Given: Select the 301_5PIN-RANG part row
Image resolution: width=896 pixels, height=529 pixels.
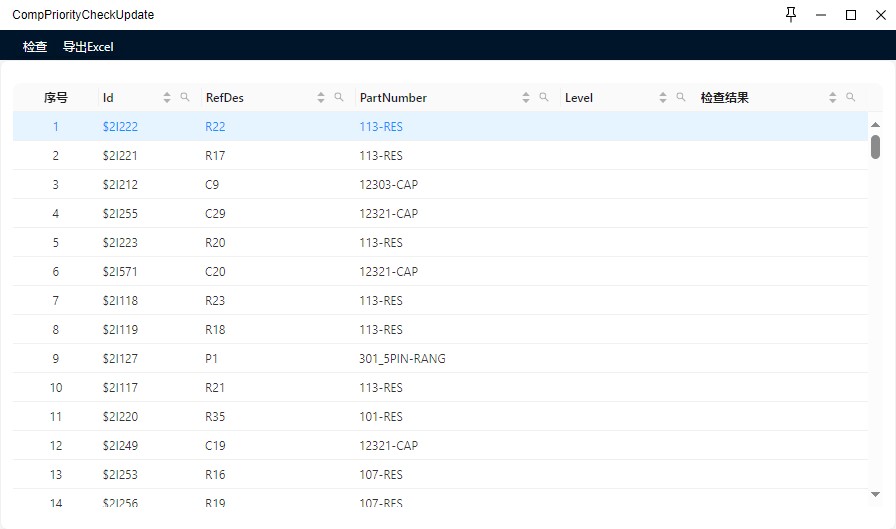Looking at the screenshot, I should pos(402,359).
